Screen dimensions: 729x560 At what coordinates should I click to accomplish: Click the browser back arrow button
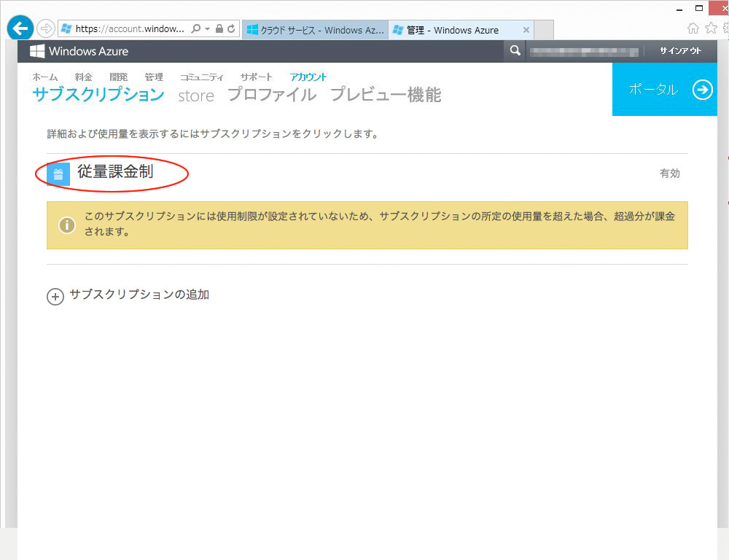point(20,28)
